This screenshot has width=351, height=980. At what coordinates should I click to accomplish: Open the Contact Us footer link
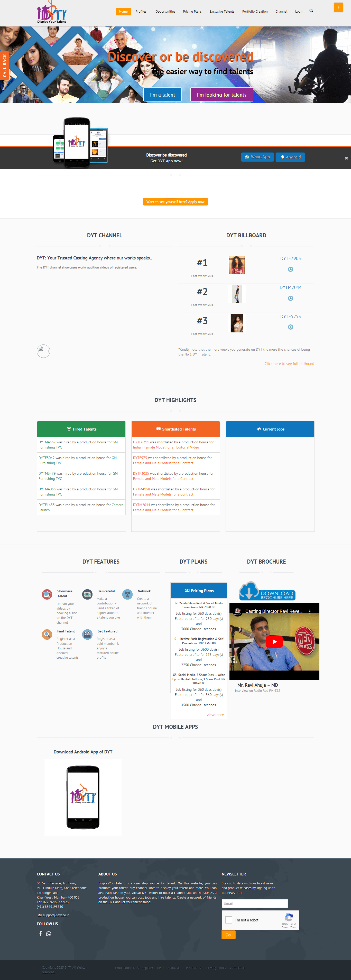coord(237,967)
